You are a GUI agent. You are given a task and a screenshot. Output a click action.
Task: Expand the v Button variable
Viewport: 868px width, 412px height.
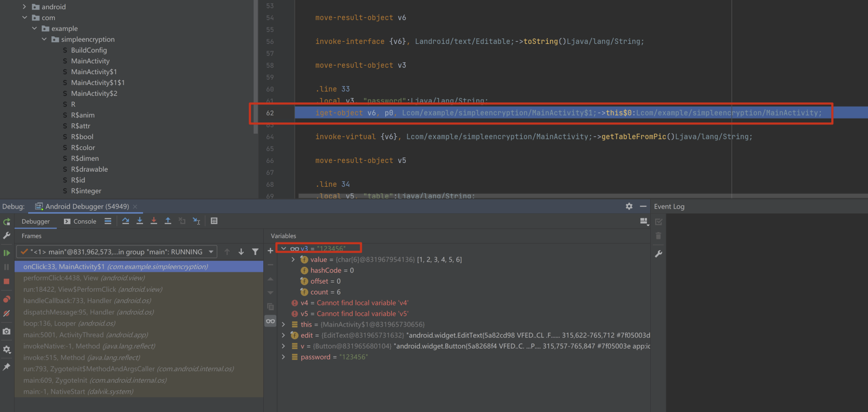point(283,346)
